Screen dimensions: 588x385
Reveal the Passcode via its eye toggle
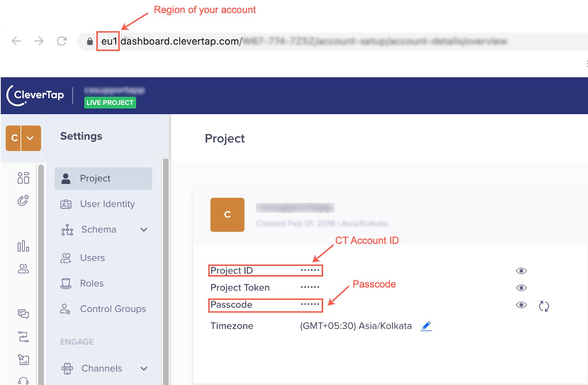[521, 305]
